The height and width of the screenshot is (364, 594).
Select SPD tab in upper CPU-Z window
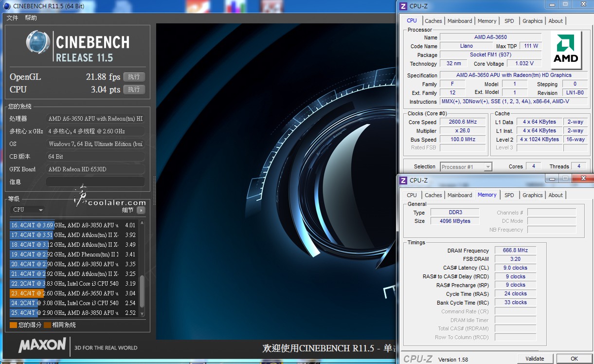point(509,21)
